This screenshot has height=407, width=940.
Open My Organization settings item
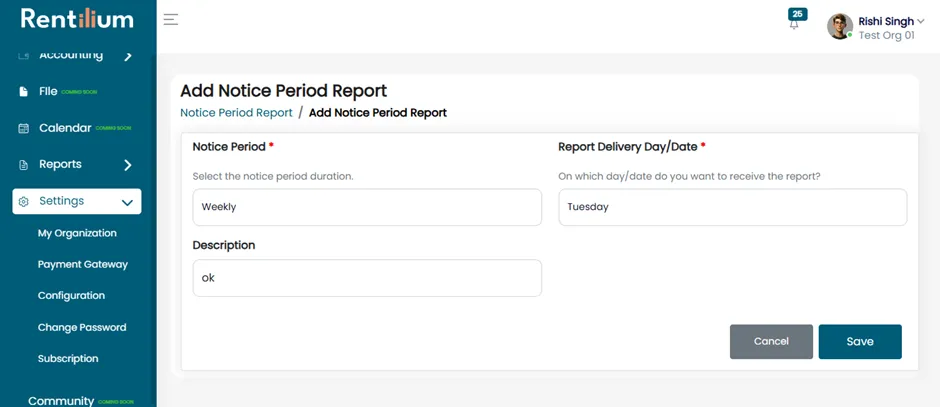pos(77,233)
